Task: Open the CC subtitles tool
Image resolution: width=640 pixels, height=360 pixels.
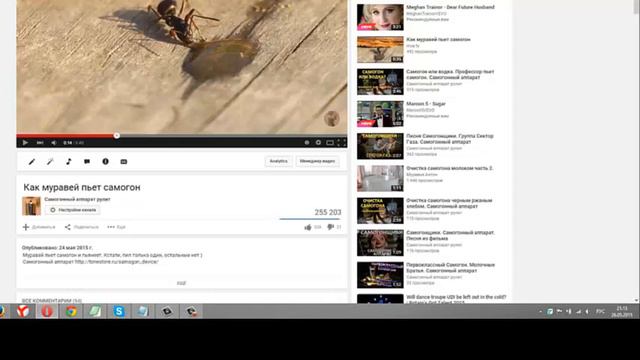Action: 124,162
